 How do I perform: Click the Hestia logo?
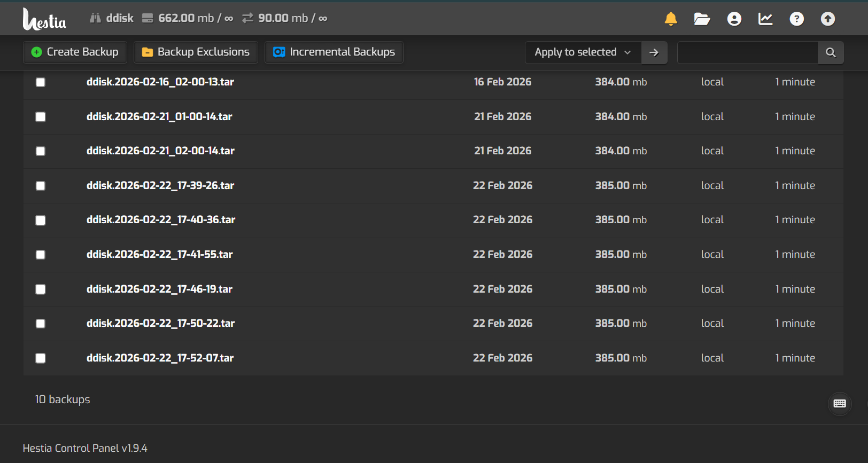tap(44, 19)
